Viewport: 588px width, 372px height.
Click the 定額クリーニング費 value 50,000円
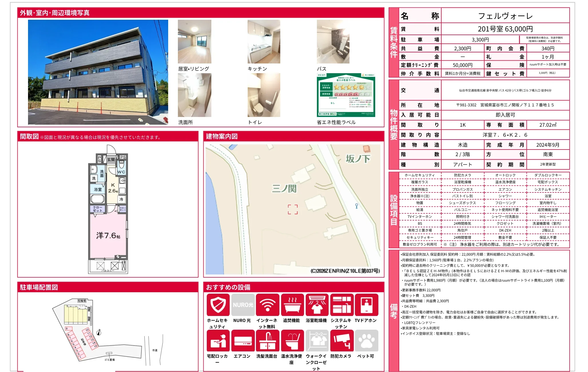point(462,65)
